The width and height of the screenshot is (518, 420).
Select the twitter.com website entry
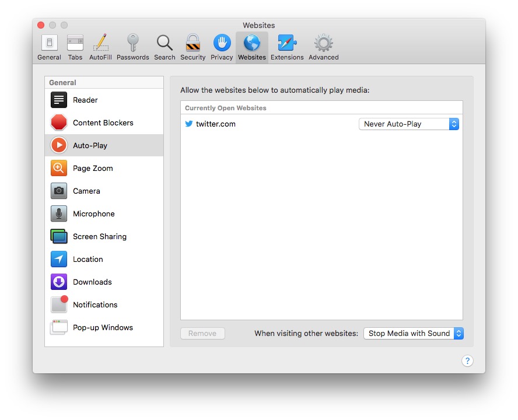pyautogui.click(x=216, y=124)
